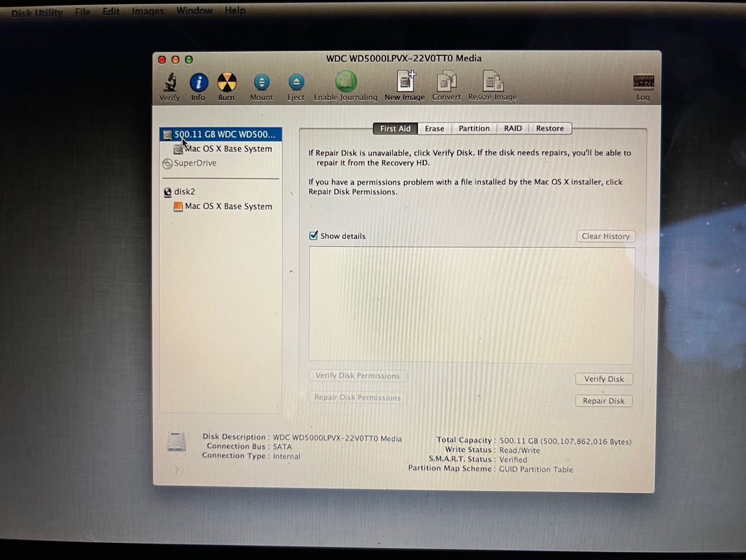Open the Window menu

194,10
